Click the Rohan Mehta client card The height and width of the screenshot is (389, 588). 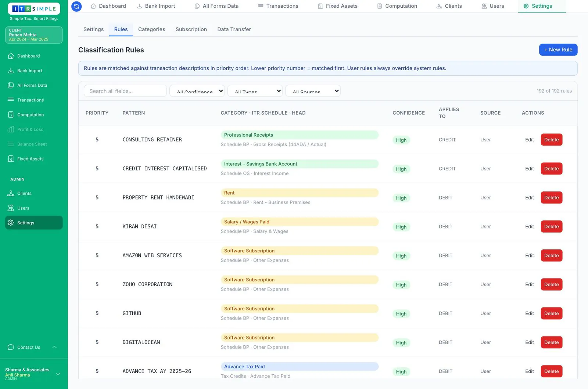34,35
